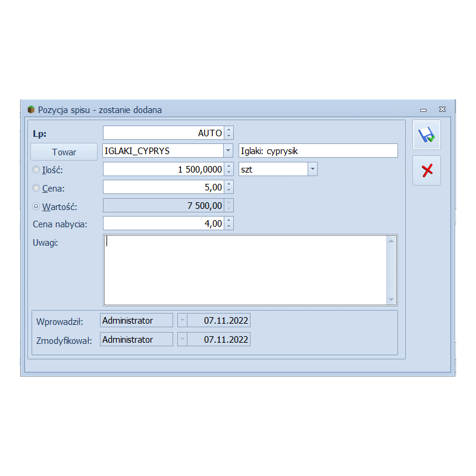
Task: Open the IGLAKI_CYPRYS product code dropdown
Action: [228, 151]
